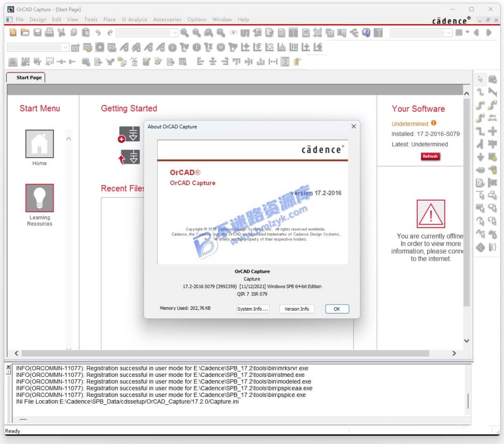
Task: Click the Save diskette toolbar icon
Action: pyautogui.click(x=38, y=33)
